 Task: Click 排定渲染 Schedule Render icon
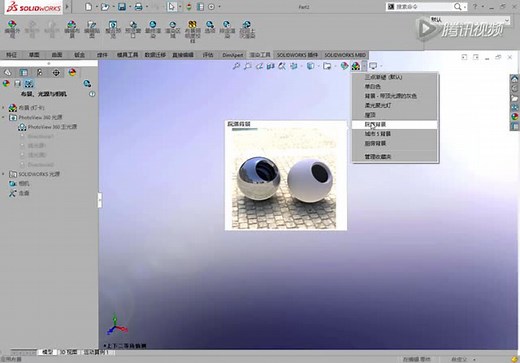pos(227,28)
